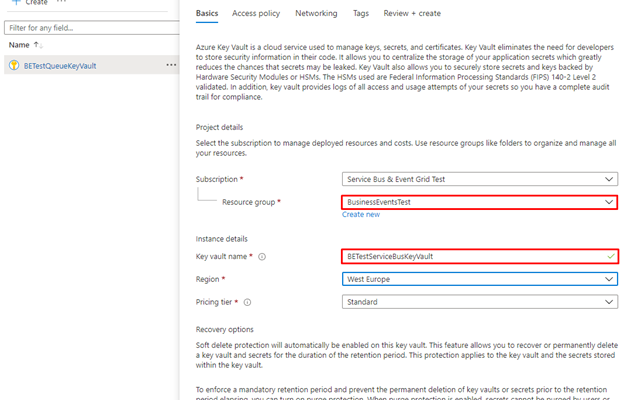Click the Instance details heading

click(222, 239)
